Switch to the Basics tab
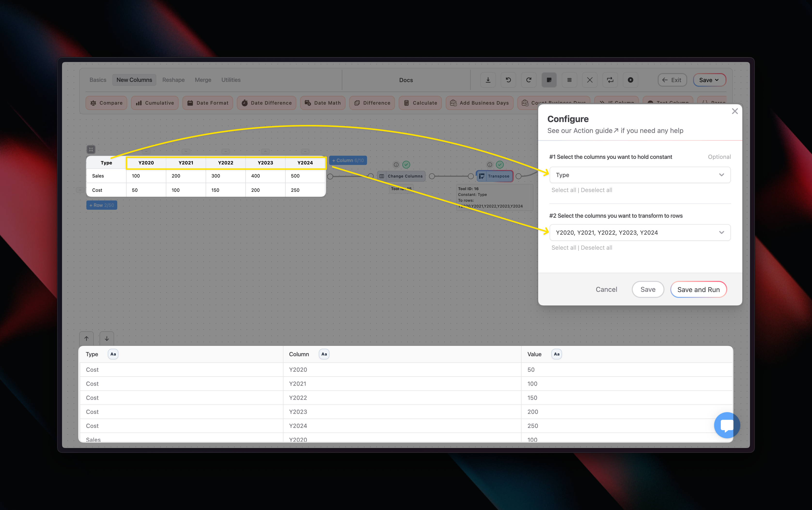812x510 pixels. pos(98,80)
